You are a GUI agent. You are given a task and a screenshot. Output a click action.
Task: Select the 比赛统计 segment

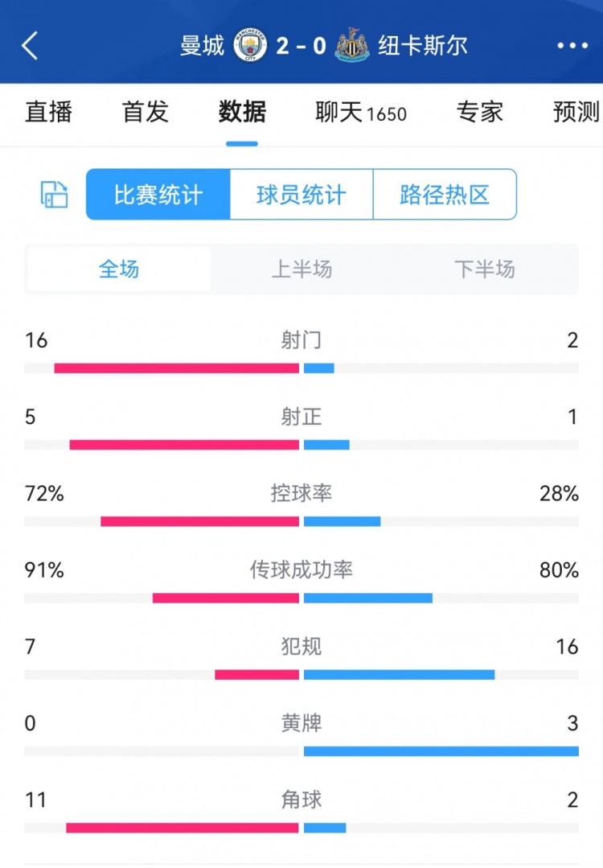click(158, 195)
